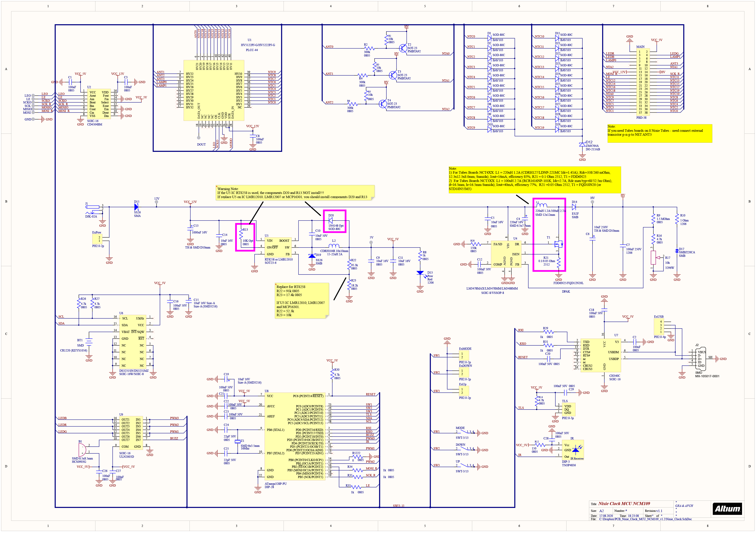Viewport: 756px width, 533px height.
Task: Click the U8 ATmega328P-PU chip body
Action: 295,437
